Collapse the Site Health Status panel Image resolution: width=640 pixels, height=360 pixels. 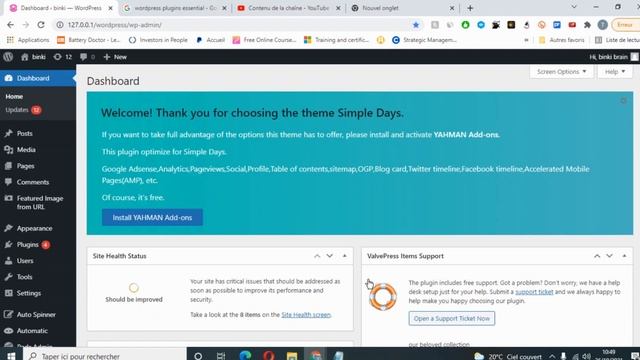click(x=344, y=256)
